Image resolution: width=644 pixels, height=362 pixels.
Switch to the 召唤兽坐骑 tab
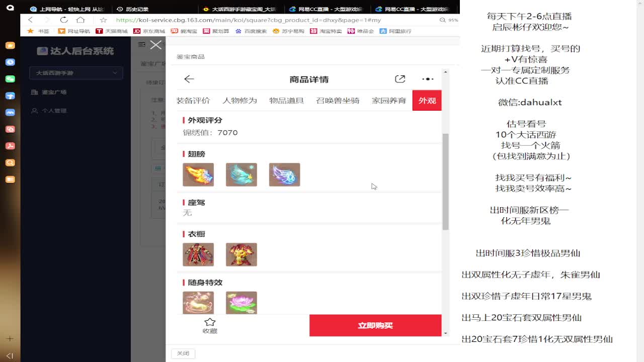point(338,101)
